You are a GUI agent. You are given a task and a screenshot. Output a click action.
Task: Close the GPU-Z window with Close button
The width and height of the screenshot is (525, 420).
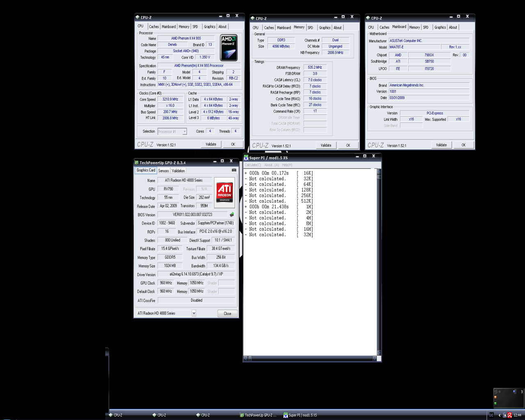(228, 313)
